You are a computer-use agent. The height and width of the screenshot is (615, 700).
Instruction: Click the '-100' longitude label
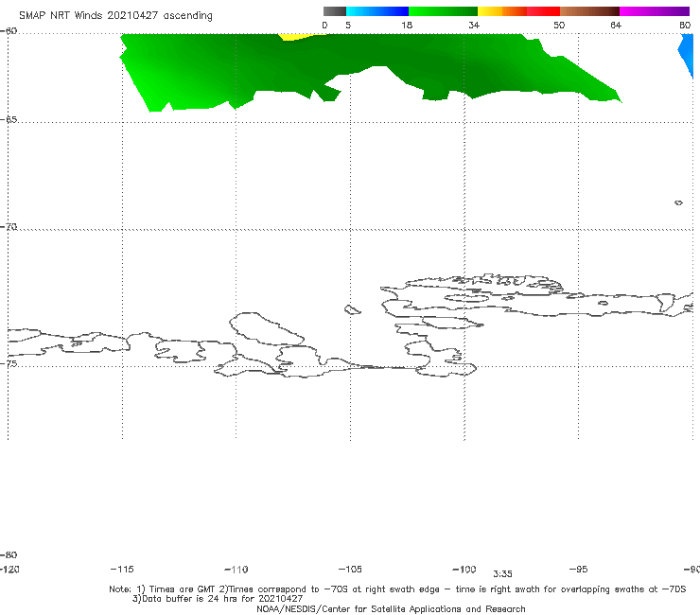(464, 570)
